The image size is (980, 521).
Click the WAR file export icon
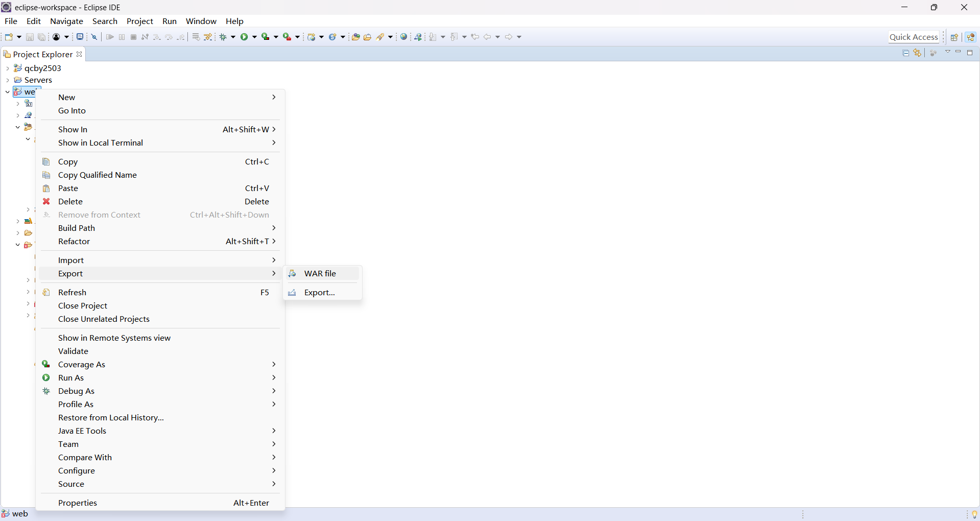pos(292,274)
